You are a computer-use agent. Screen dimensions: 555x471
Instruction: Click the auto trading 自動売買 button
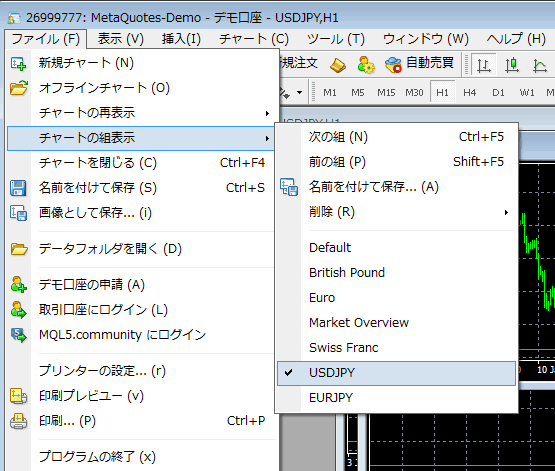(x=419, y=64)
